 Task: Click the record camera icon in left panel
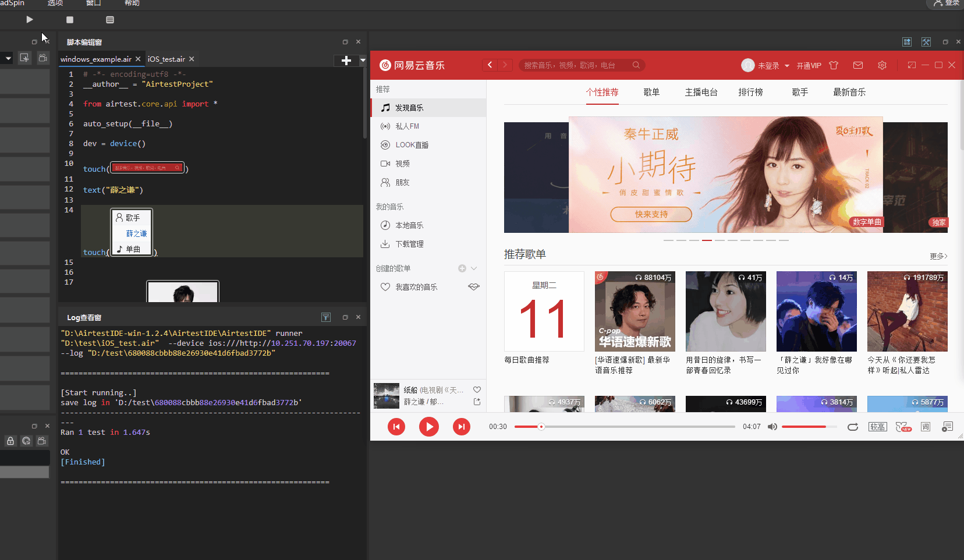coord(42,58)
